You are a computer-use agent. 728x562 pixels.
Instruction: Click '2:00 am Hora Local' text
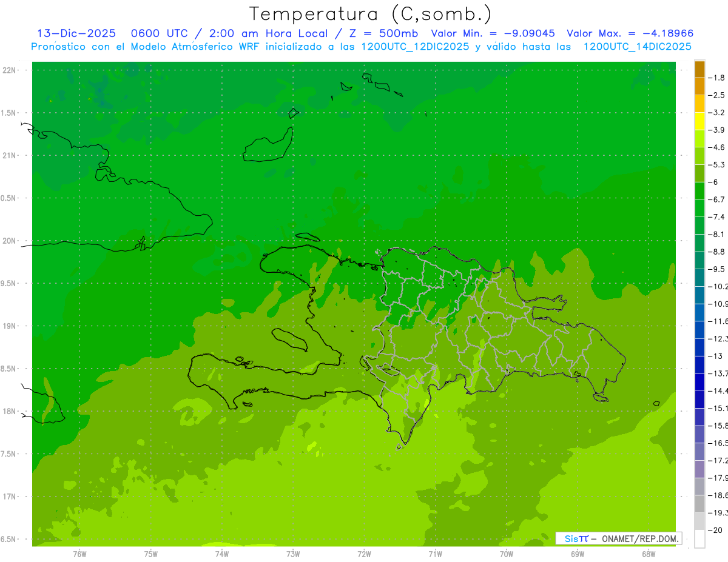click(x=268, y=33)
